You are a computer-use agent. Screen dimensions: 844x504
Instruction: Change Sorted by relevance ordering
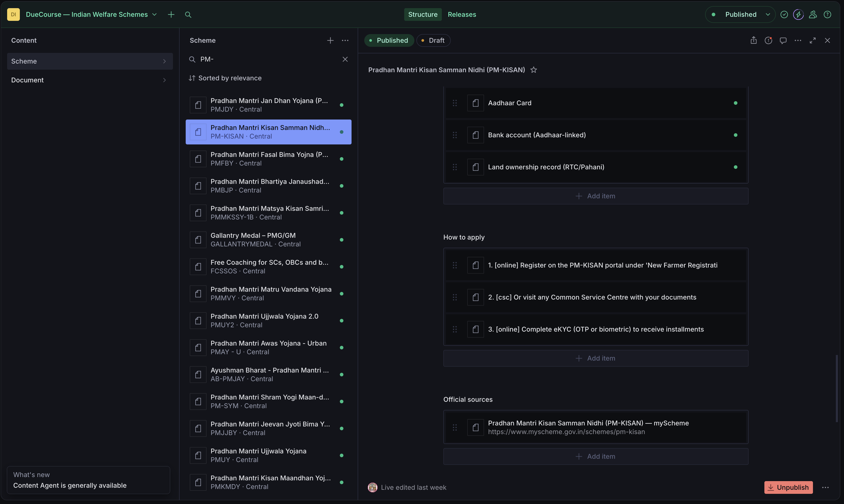(x=225, y=78)
